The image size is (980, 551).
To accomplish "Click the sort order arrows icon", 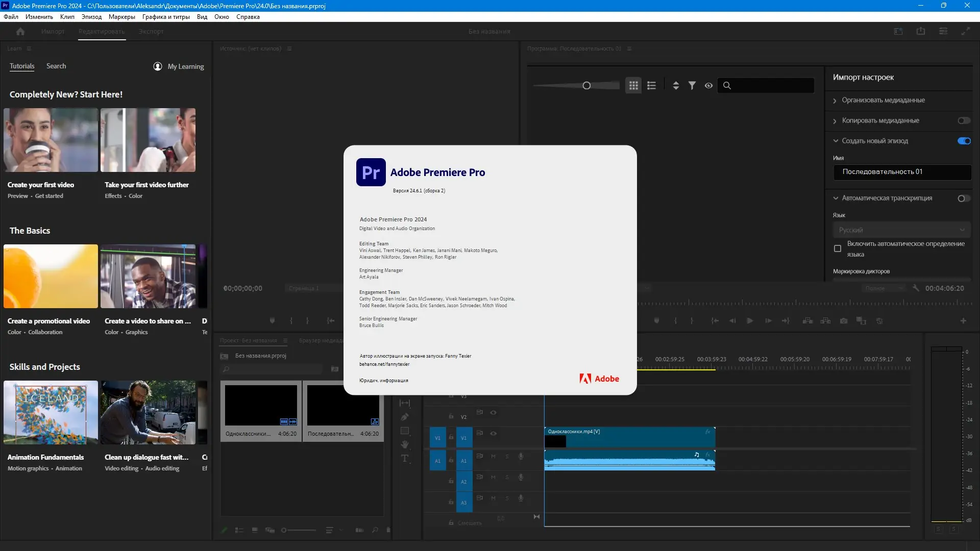I will click(x=676, y=86).
